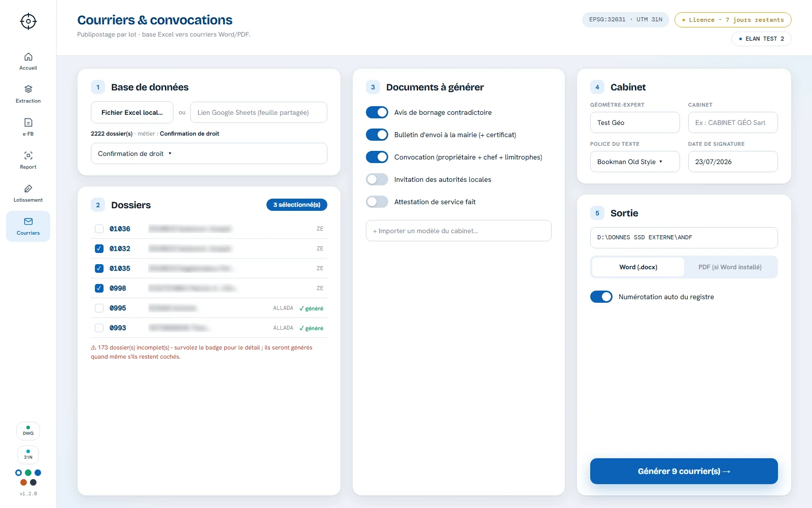This screenshot has height=508, width=812.
Task: Click dossier number 01035
Action: point(120,269)
